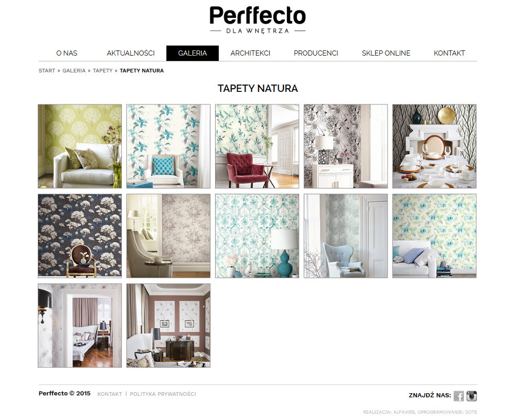
Task: Open the ARCHITEKCI menu item
Action: (250, 53)
